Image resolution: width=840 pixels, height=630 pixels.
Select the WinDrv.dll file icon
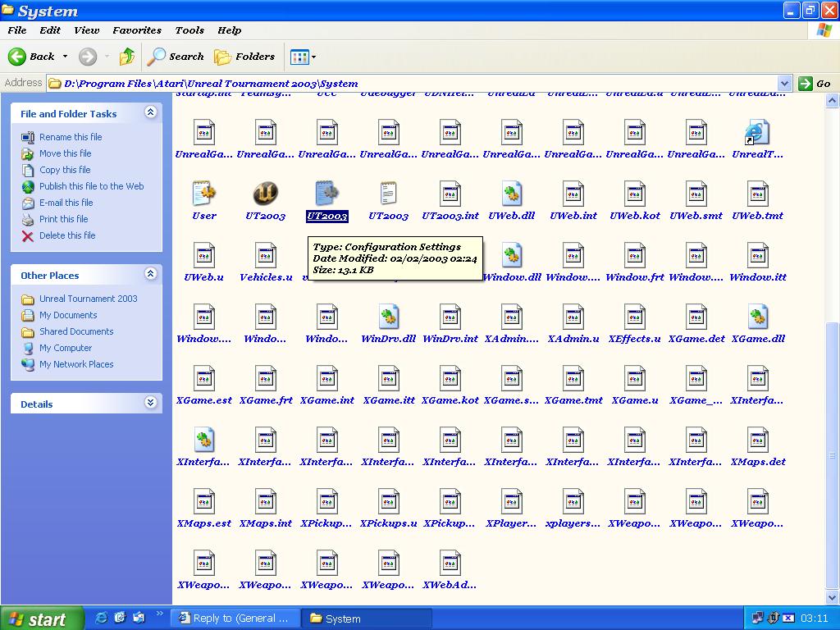point(388,317)
